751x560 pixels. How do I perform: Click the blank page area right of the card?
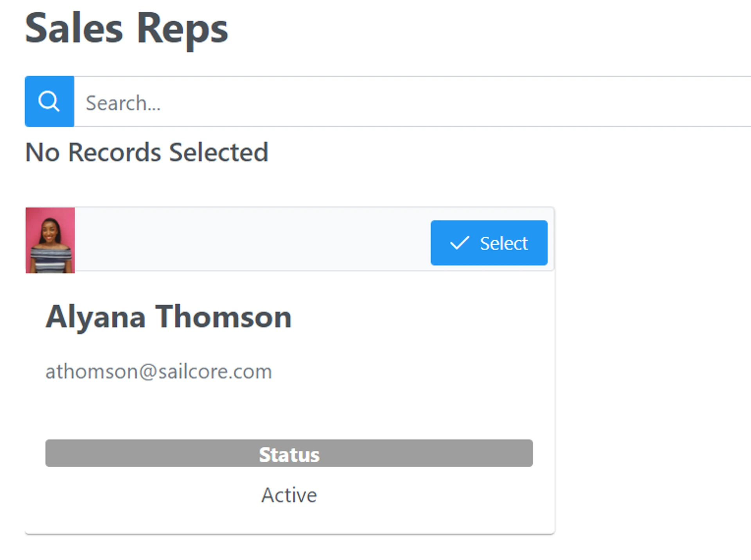tap(649, 352)
